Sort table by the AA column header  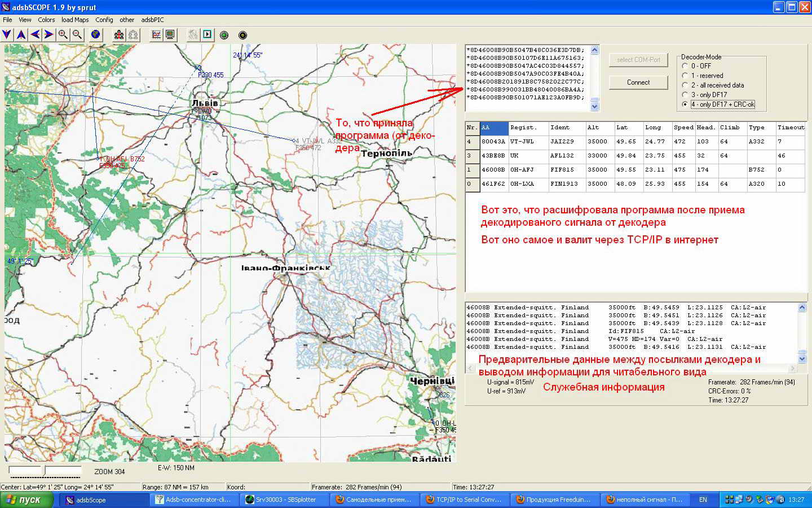tap(494, 128)
